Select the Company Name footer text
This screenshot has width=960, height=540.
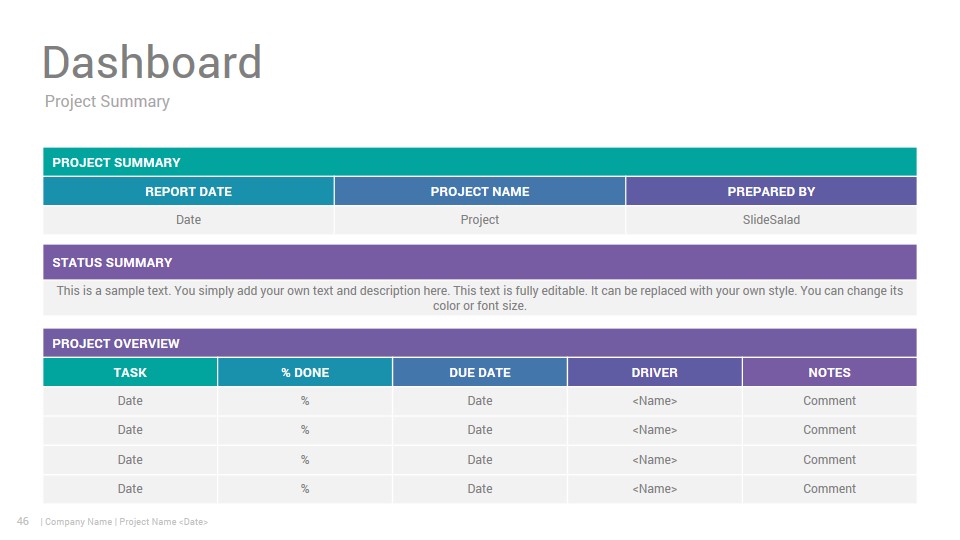coord(78,522)
